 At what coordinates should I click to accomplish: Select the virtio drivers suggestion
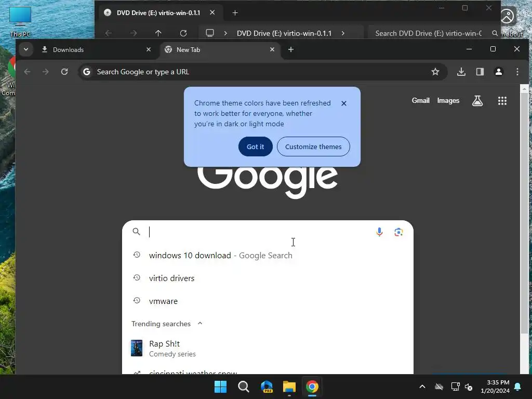pyautogui.click(x=268, y=278)
